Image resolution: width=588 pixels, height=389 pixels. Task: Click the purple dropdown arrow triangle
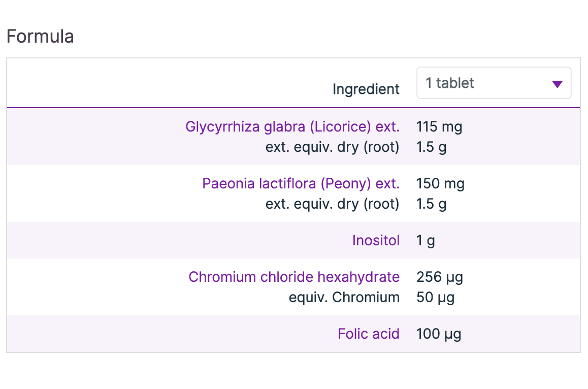[x=557, y=84]
